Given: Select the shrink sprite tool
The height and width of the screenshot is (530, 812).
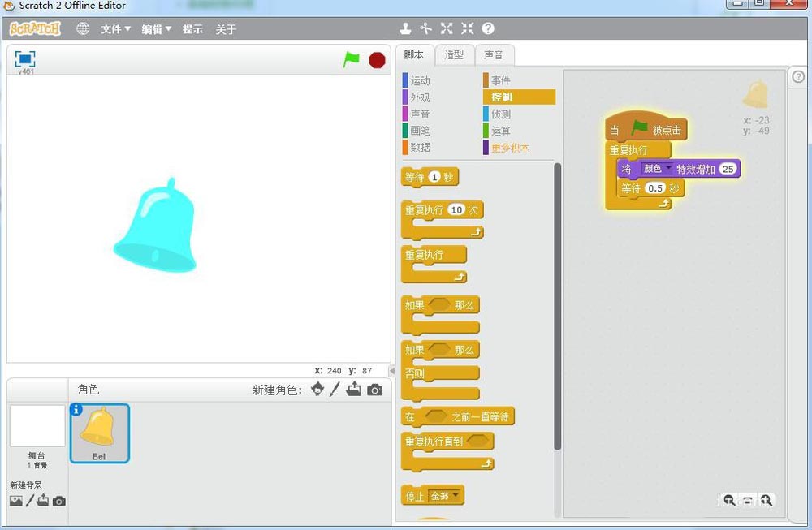Looking at the screenshot, I should point(466,28).
